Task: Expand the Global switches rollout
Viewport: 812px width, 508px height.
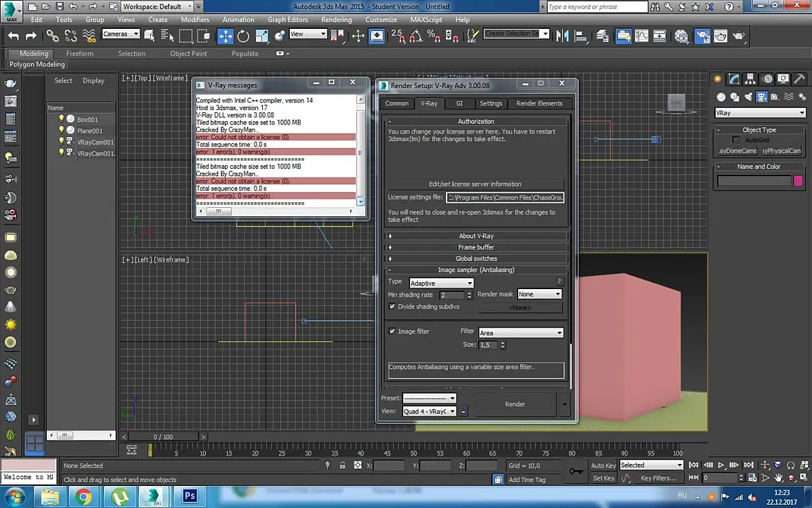Action: pyautogui.click(x=476, y=258)
